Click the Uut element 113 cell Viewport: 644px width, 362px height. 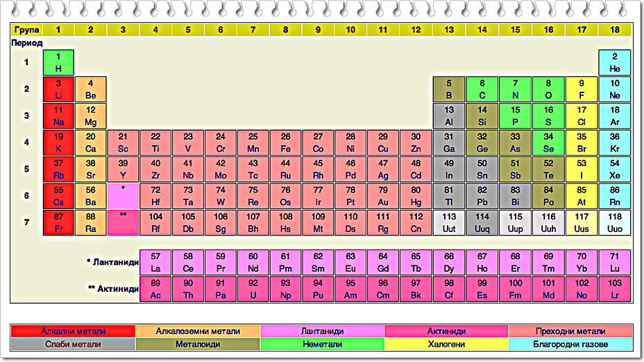449,223
